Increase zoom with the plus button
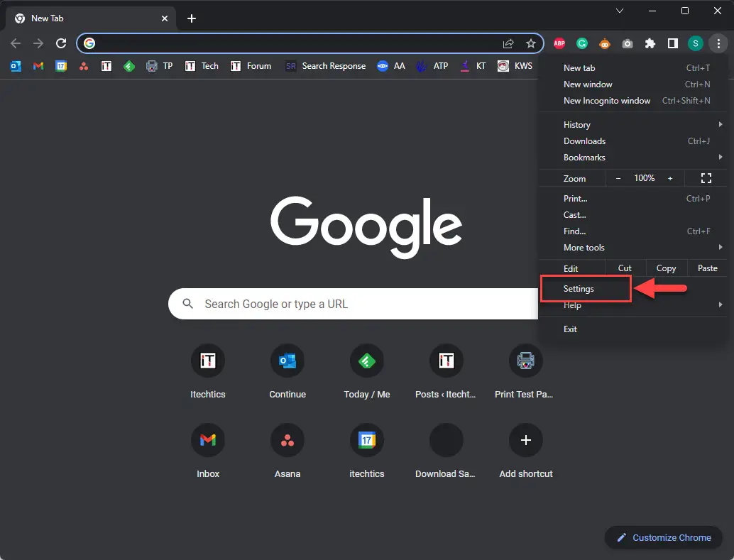This screenshot has width=734, height=560. (x=670, y=178)
